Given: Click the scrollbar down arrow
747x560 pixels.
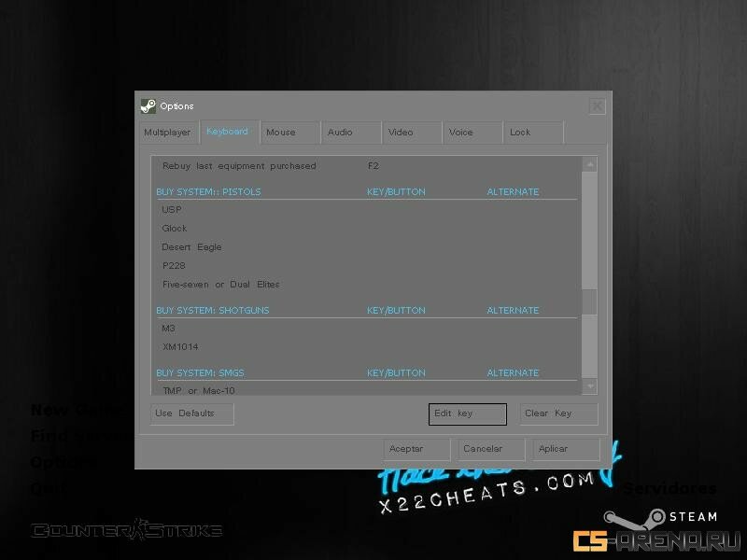Looking at the screenshot, I should coord(589,385).
